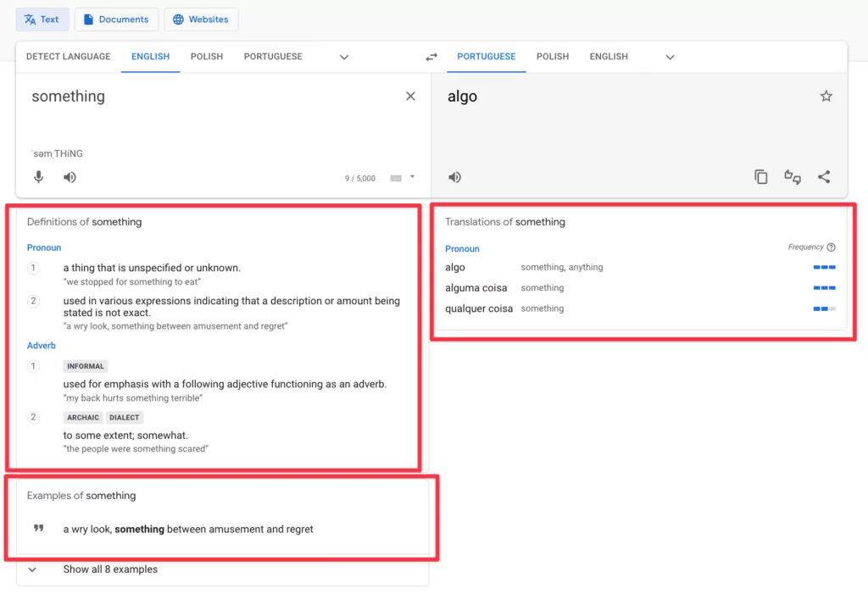Screen dimensions: 868x594
Task: Click definition 'a thing that is unspecified or unknown'
Action: coord(152,268)
